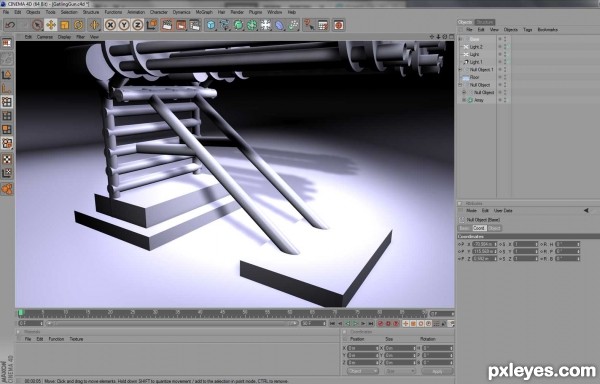Screen dimensions: 600x384
Task: Toggle enable checkmark on Light.1
Action: click(x=509, y=62)
